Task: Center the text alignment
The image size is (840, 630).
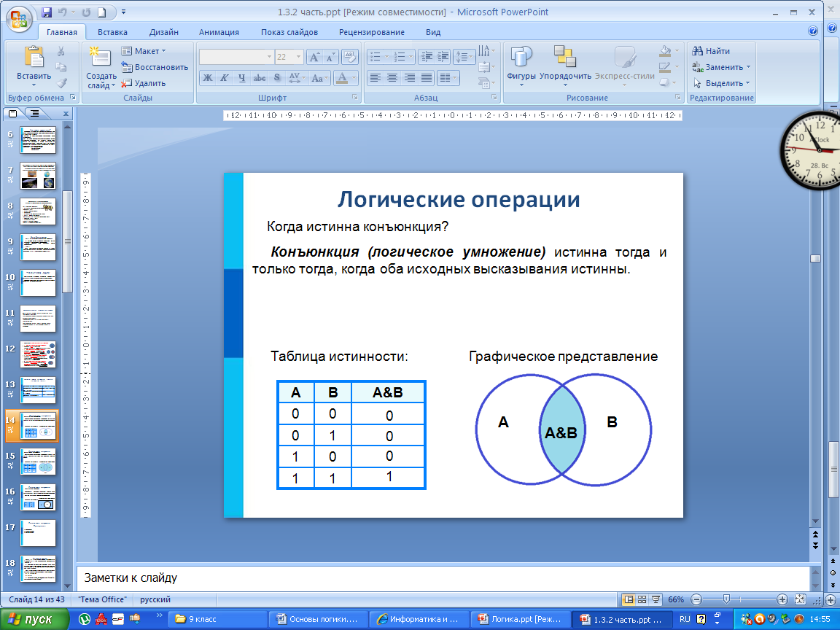Action: (392, 78)
